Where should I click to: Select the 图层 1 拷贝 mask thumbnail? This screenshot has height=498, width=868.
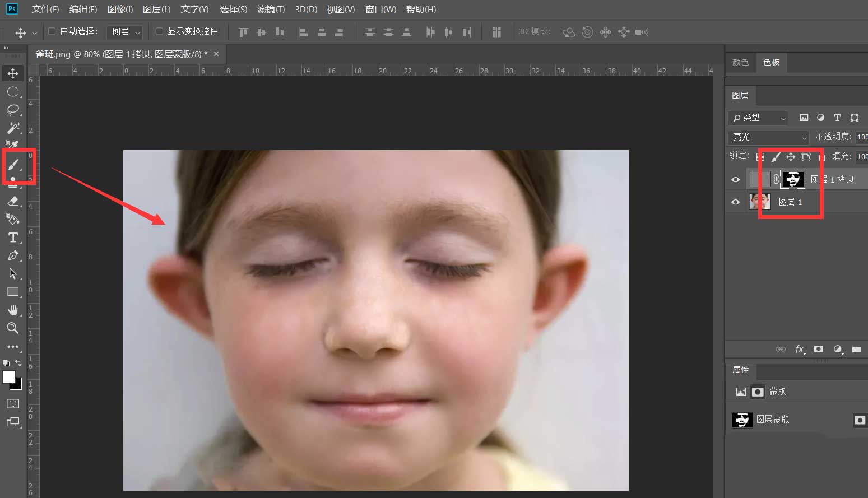[793, 179]
